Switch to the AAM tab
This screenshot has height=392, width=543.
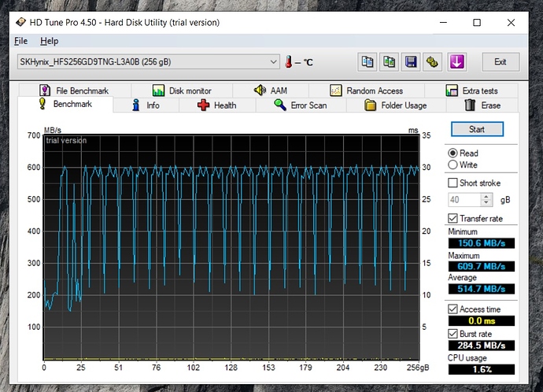point(271,91)
